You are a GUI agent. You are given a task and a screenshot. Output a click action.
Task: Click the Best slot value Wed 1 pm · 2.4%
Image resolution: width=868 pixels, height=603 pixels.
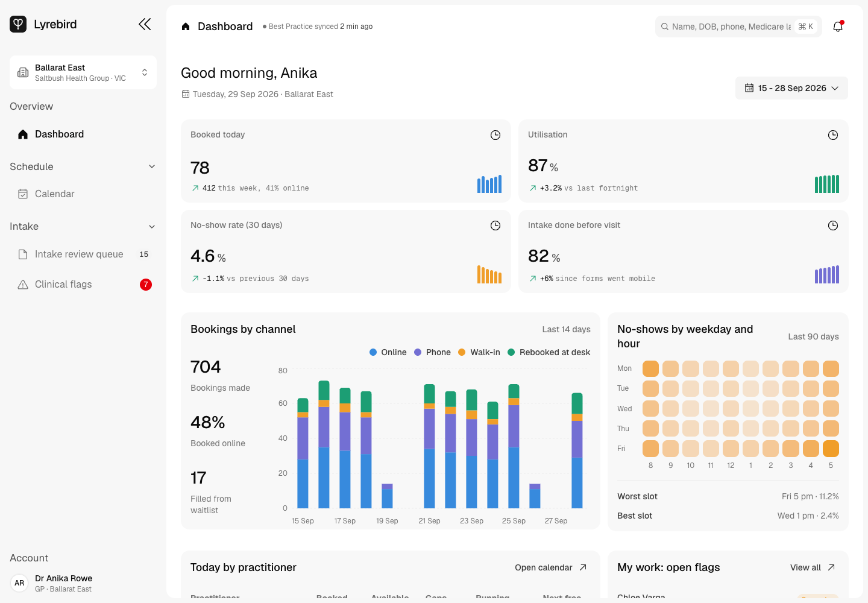(808, 516)
